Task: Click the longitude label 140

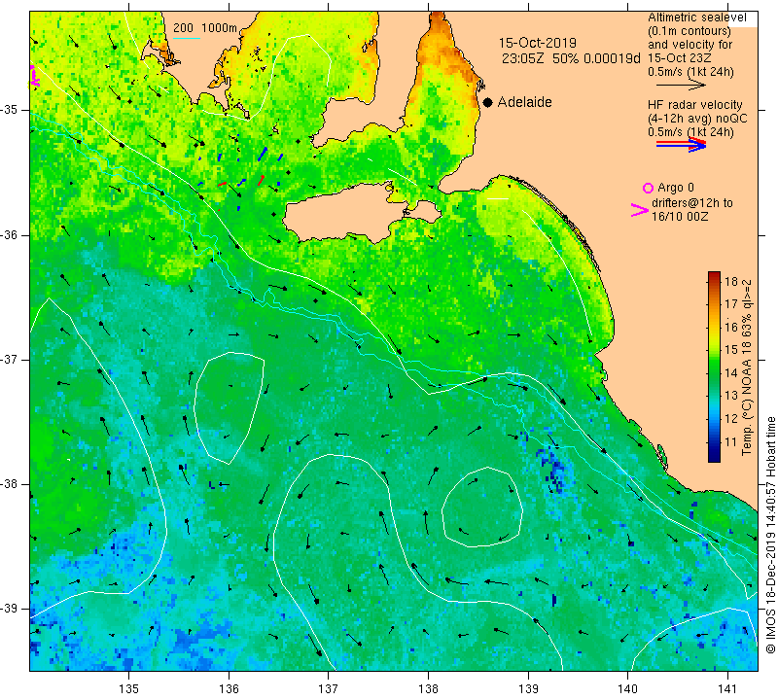Action: click(x=627, y=688)
